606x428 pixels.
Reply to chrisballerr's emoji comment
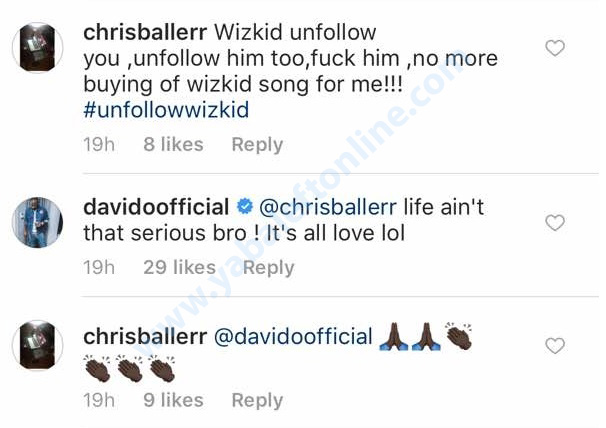tap(257, 401)
